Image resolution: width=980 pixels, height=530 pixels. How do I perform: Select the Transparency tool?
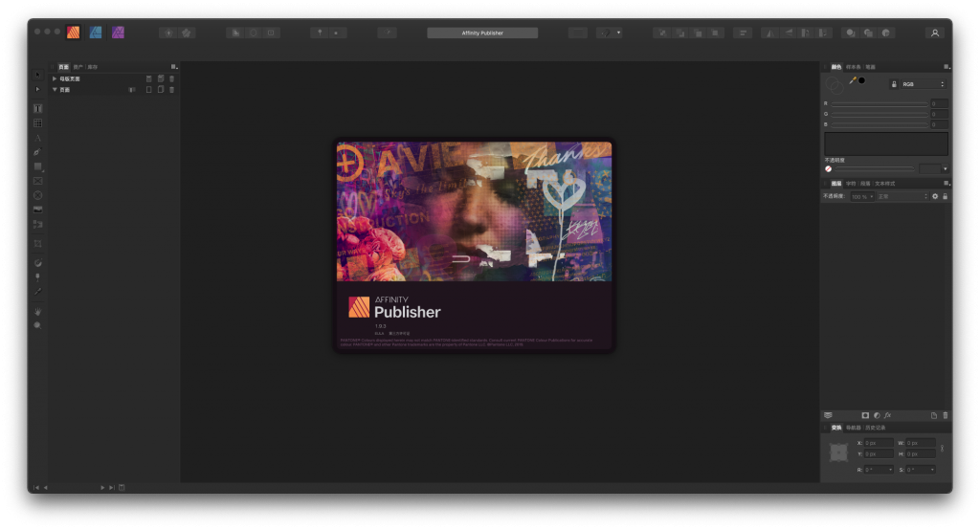37,276
